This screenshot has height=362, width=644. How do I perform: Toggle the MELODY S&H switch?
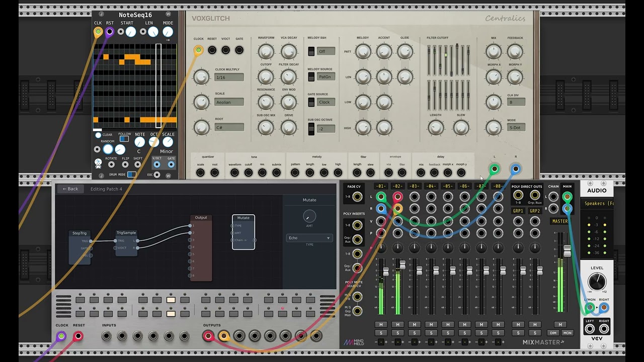311,51
